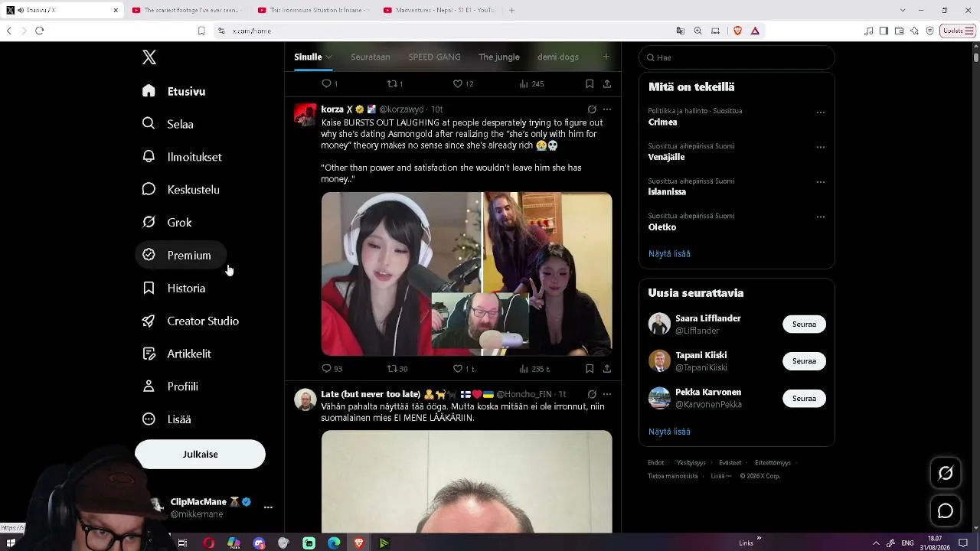The image size is (980, 551).
Task: Share the top post with 245 views
Action: 607,84
